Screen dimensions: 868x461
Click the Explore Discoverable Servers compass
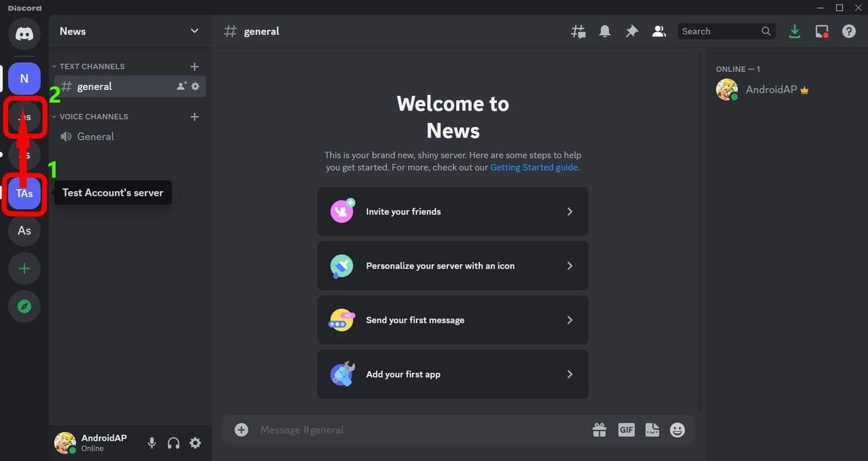pyautogui.click(x=25, y=307)
